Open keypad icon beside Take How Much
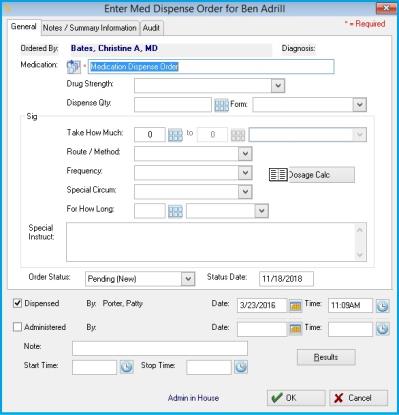Screen dimensions: 399x415 pos(175,135)
